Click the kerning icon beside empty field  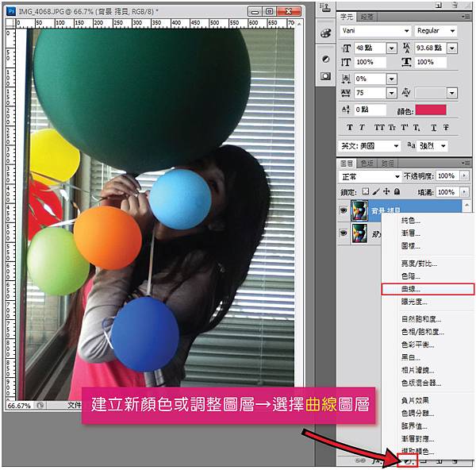point(406,92)
